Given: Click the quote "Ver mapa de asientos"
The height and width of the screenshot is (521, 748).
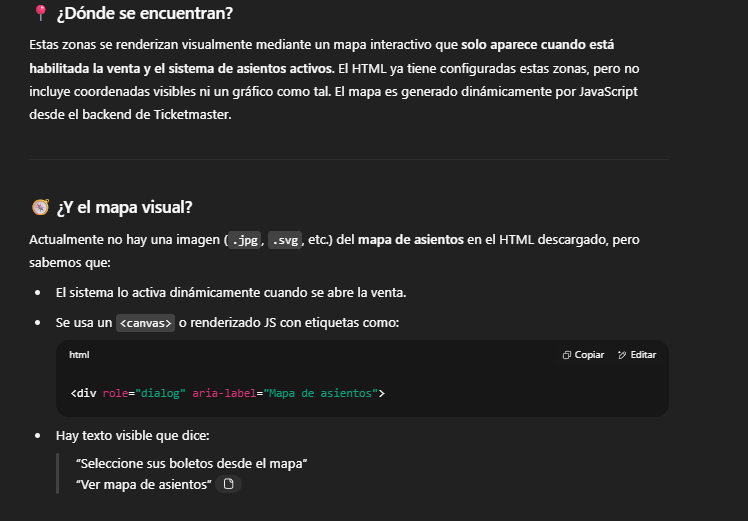Looking at the screenshot, I should coord(144,484).
